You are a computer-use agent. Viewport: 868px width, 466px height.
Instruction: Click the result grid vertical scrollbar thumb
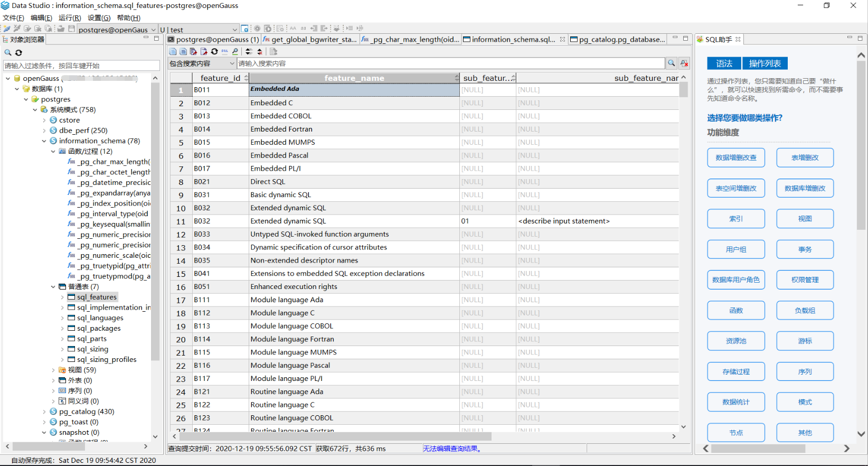pyautogui.click(x=683, y=90)
